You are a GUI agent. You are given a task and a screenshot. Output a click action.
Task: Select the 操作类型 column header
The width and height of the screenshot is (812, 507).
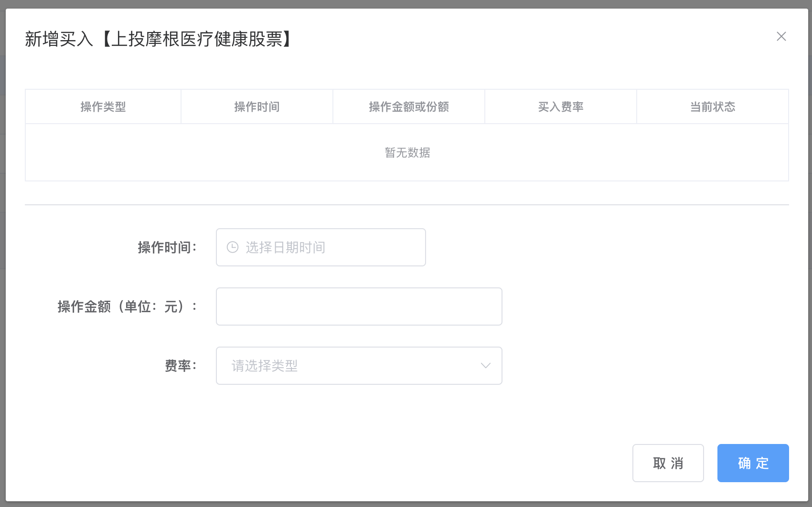pos(103,107)
